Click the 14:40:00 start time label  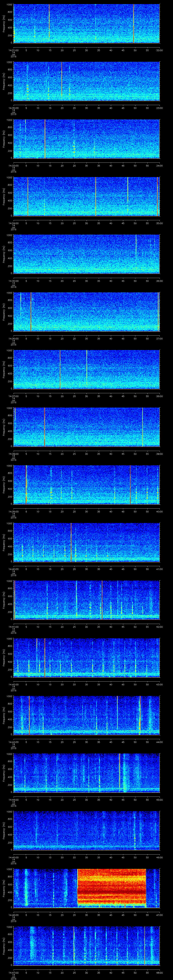14,569
